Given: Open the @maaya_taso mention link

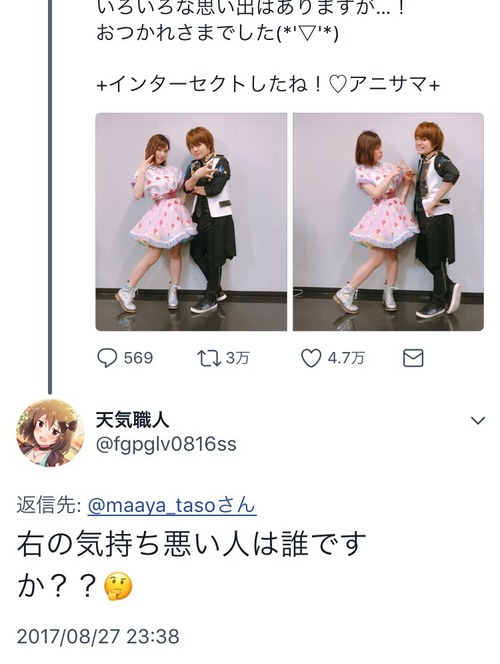Looking at the screenshot, I should point(172,506).
